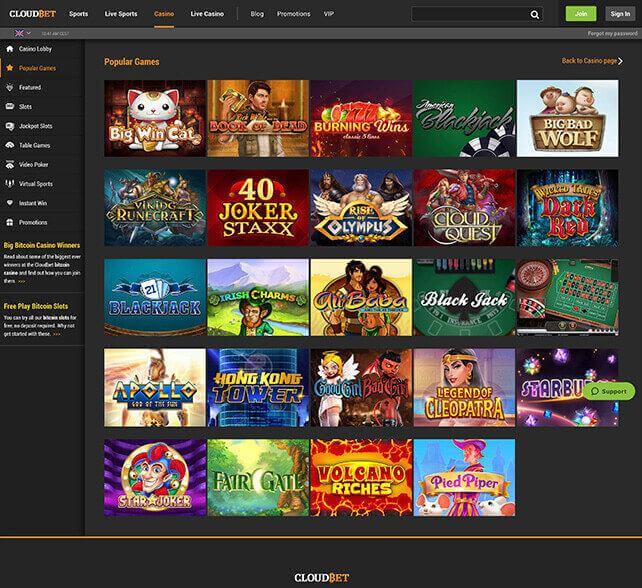
Task: Open the Cloud Quest game
Action: point(464,208)
